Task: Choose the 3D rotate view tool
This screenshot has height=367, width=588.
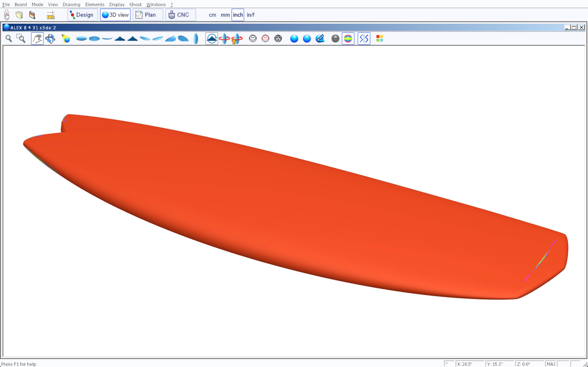Action: click(x=50, y=39)
